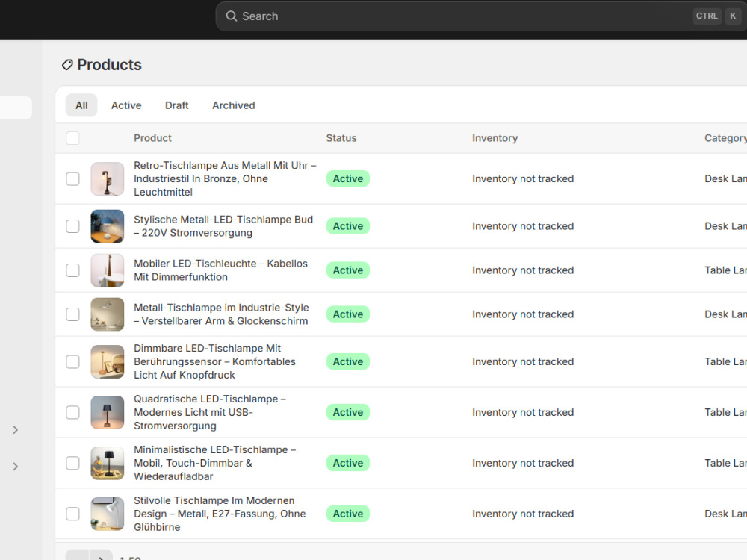Select the checkbox for Dimmbare LED-Tischlampe
Image resolution: width=747 pixels, height=560 pixels.
tap(72, 361)
